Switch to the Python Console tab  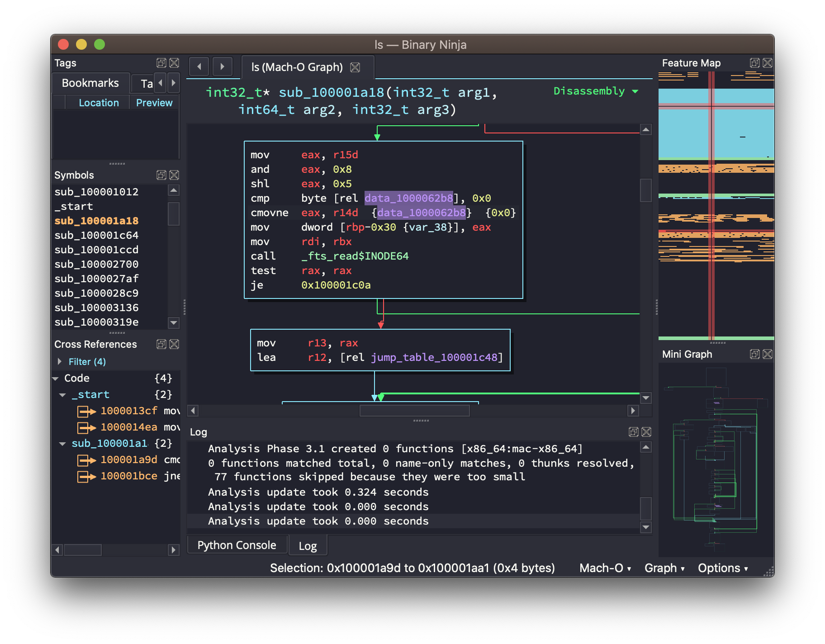tap(237, 545)
